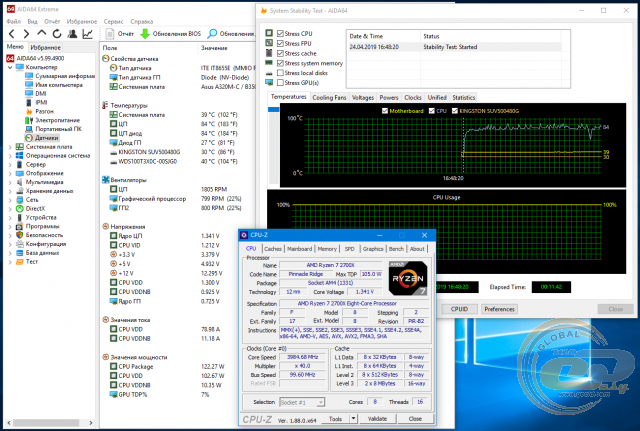Click CPU-Z Validate button
Screen dimensions: 640x431
click(x=377, y=418)
